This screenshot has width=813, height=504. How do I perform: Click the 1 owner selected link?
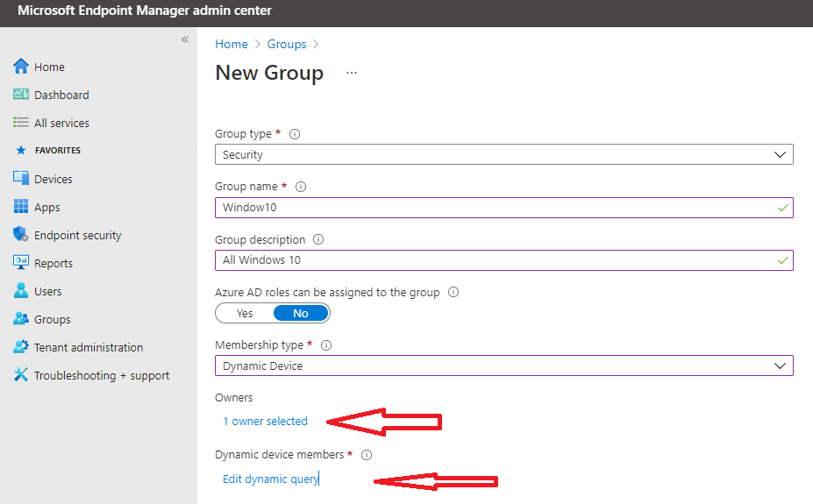pyautogui.click(x=265, y=421)
